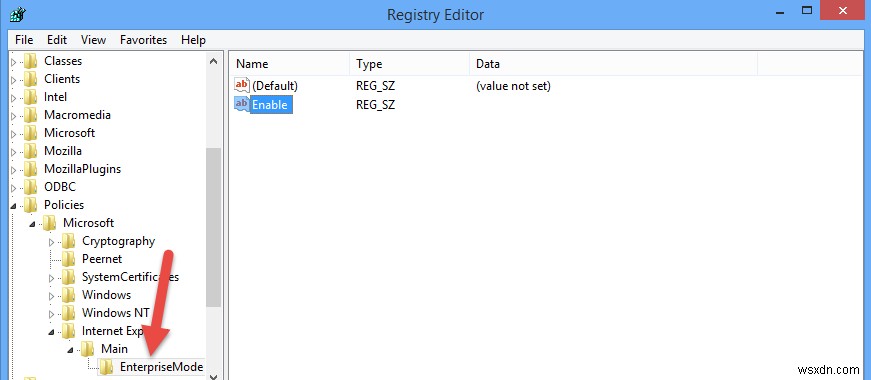Select the Windows key under Policies

click(x=107, y=295)
